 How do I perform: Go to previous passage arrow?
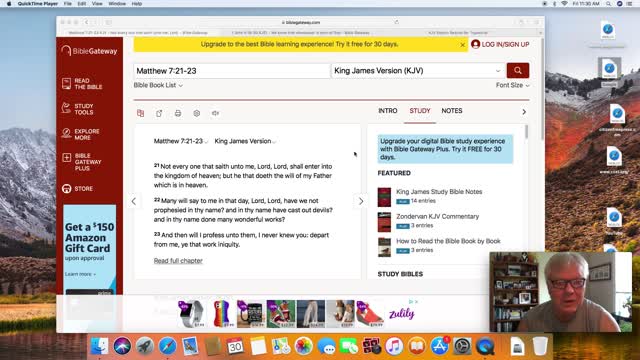pyautogui.click(x=133, y=201)
